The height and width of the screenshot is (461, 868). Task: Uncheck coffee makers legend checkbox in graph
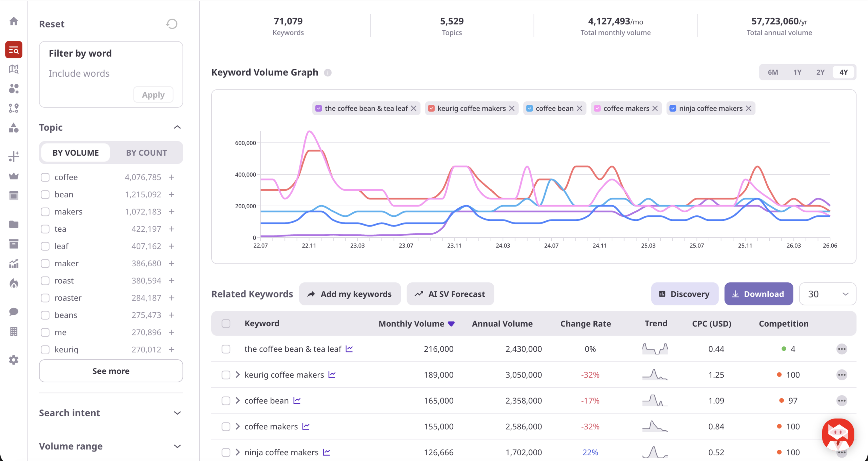(x=597, y=108)
